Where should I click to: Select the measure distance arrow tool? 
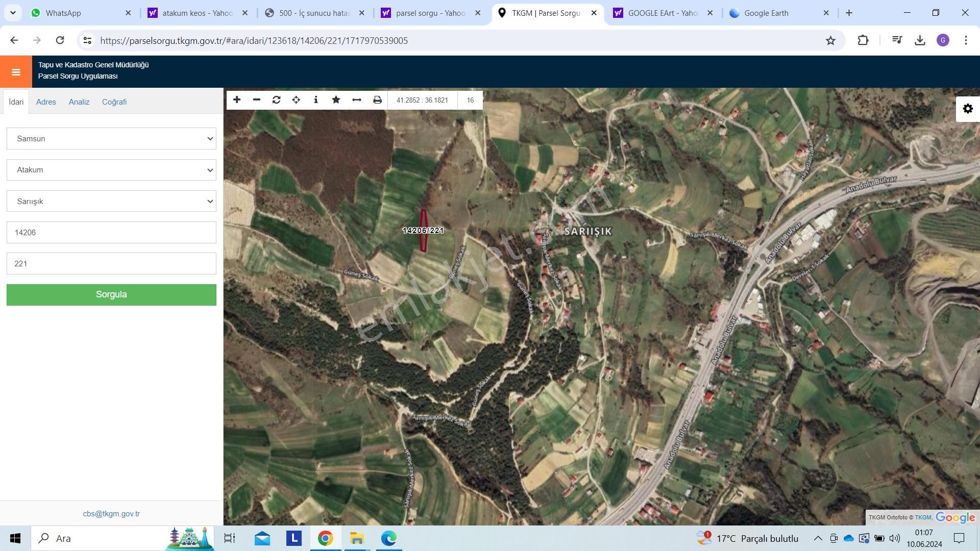[x=357, y=100]
